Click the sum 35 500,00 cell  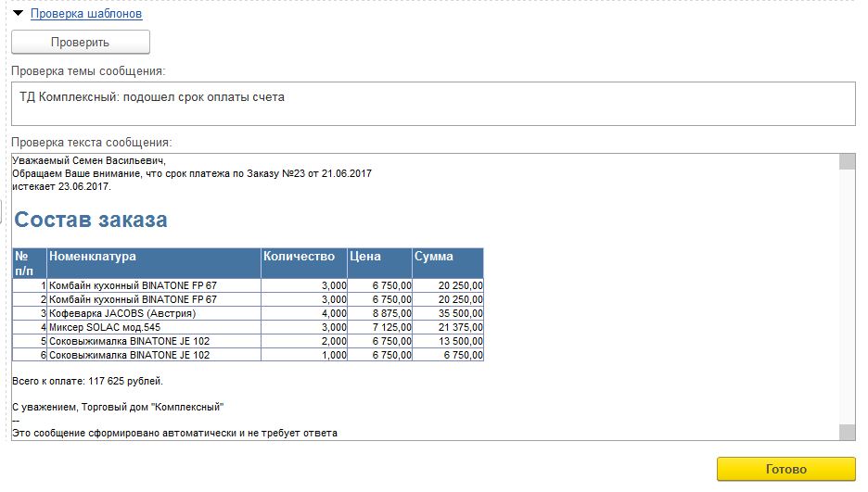click(x=448, y=313)
